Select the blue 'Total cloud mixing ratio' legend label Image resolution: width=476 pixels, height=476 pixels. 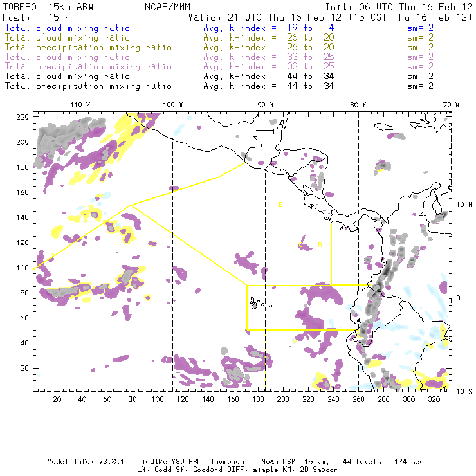68,28
